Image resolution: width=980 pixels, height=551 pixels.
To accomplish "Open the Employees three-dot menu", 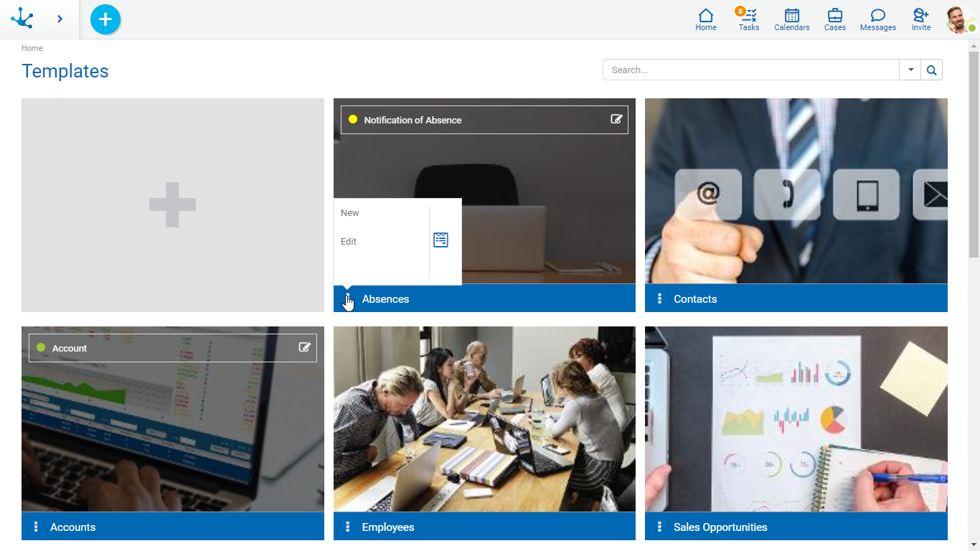I will click(x=348, y=527).
